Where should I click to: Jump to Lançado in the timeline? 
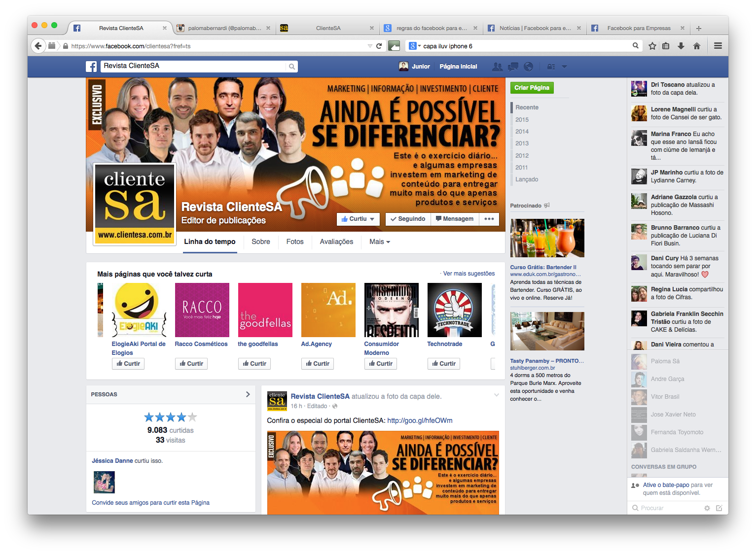527,179
